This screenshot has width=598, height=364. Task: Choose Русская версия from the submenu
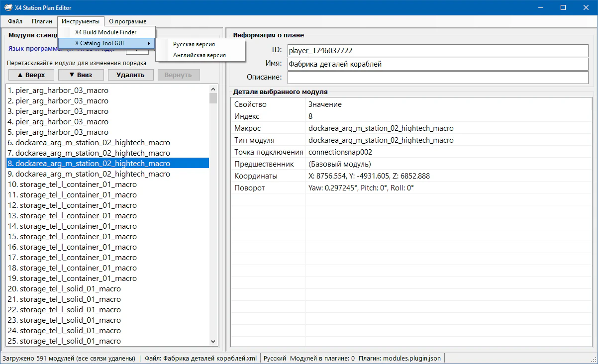(194, 44)
